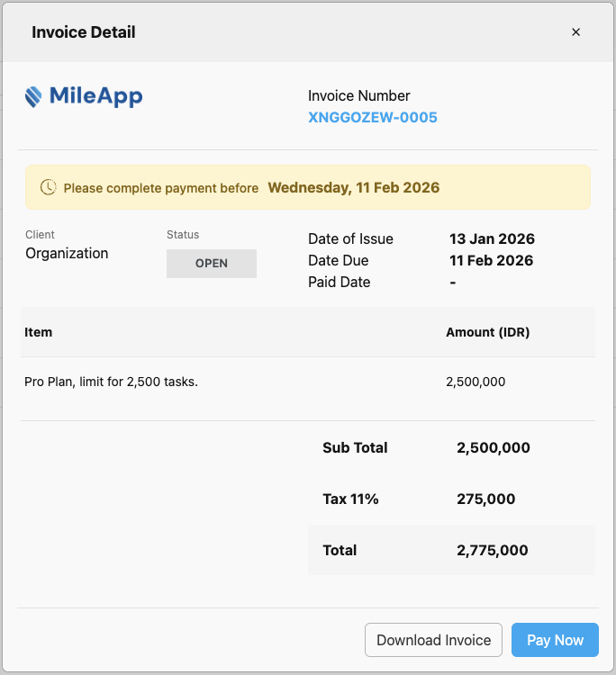The image size is (616, 675).
Task: Open invoice number XNGGOZEW-0005 link
Action: (373, 117)
